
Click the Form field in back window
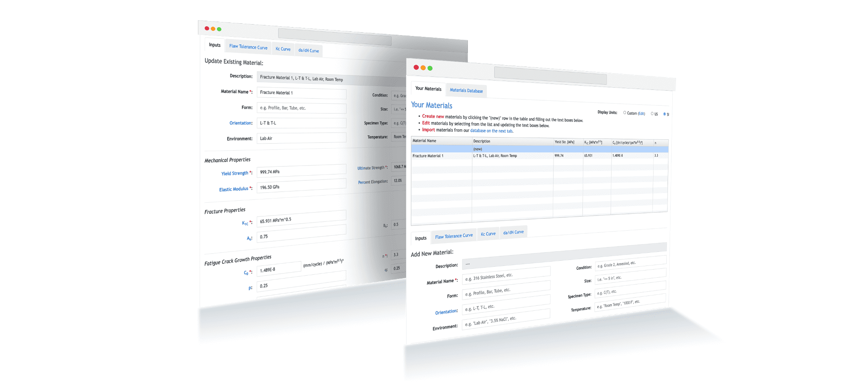pyautogui.click(x=301, y=108)
